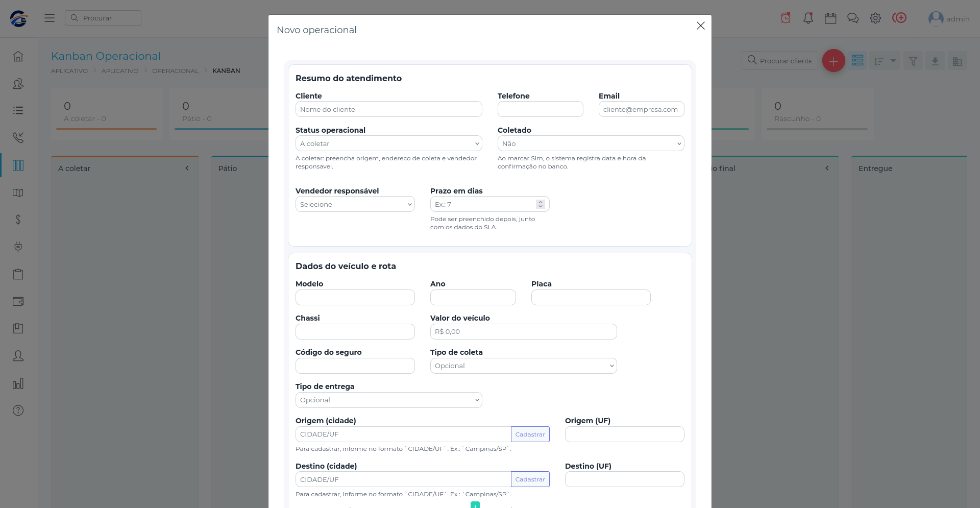Open the bookmark book sidebar icon
The height and width of the screenshot is (508, 980).
pyautogui.click(x=18, y=328)
